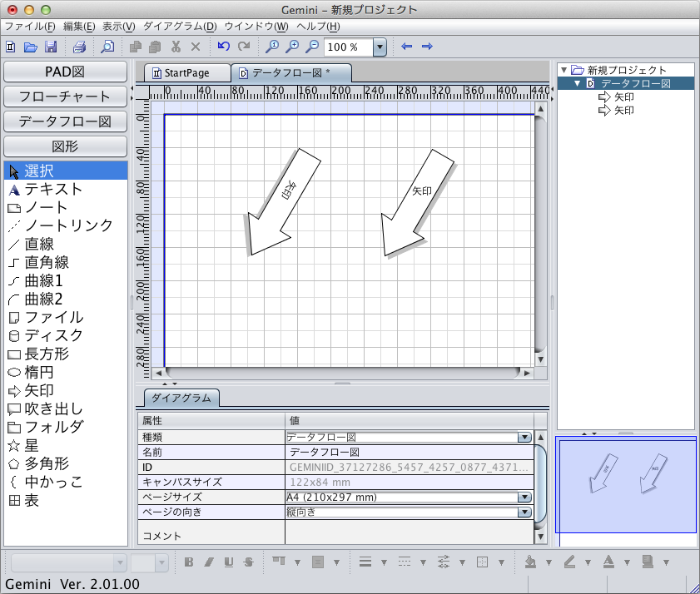Viewport: 700px width, 594px height.
Task: Select the 星 star tool
Action: pyautogui.click(x=66, y=445)
